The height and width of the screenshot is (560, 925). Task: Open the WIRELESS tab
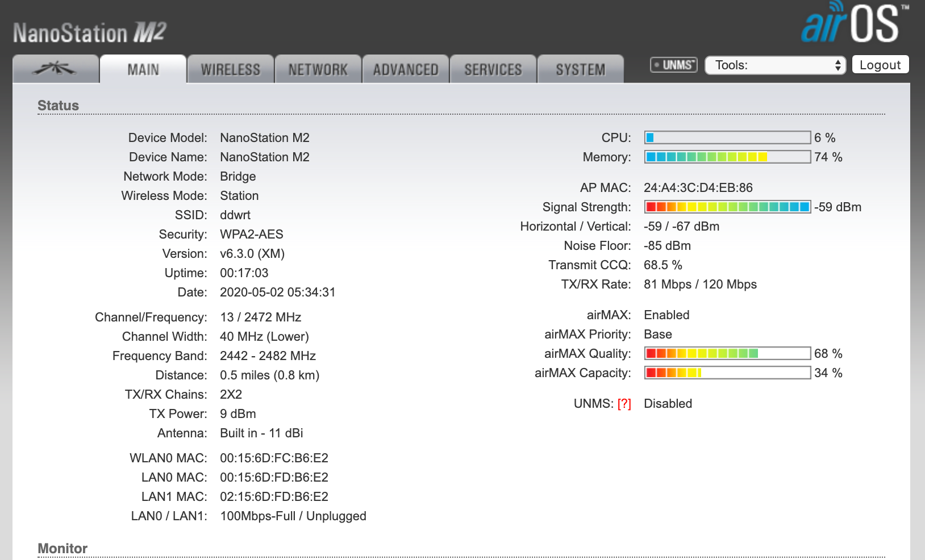coord(230,70)
